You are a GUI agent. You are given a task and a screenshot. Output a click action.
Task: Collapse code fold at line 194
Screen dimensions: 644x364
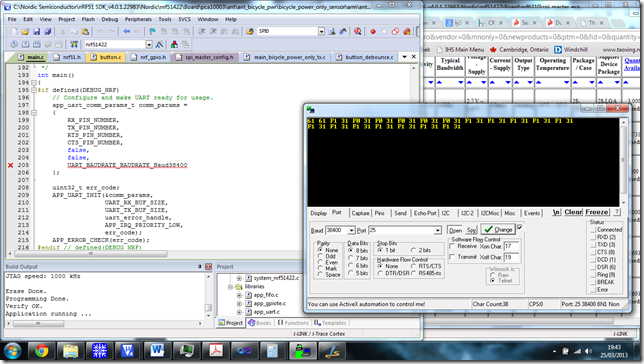tap(34, 83)
